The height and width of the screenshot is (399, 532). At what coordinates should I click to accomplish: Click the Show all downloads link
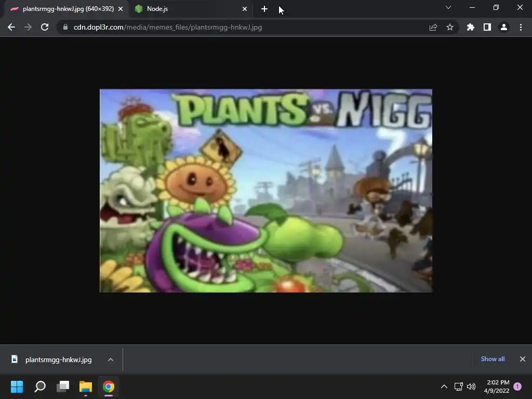pyautogui.click(x=493, y=359)
